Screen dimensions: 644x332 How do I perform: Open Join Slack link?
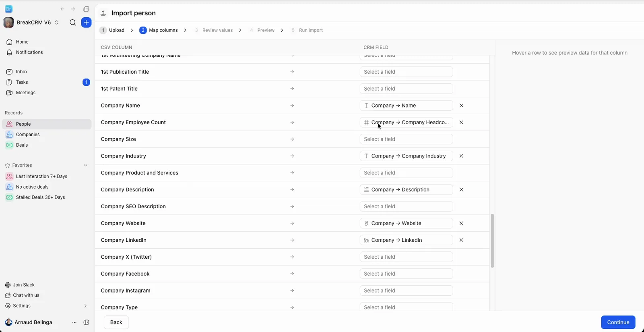click(x=24, y=285)
